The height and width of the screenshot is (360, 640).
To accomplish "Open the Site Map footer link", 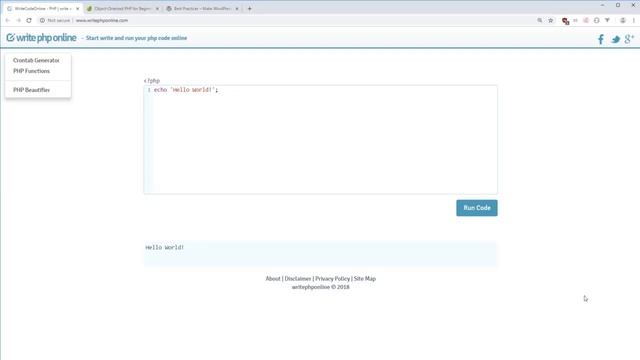I will 364,279.
